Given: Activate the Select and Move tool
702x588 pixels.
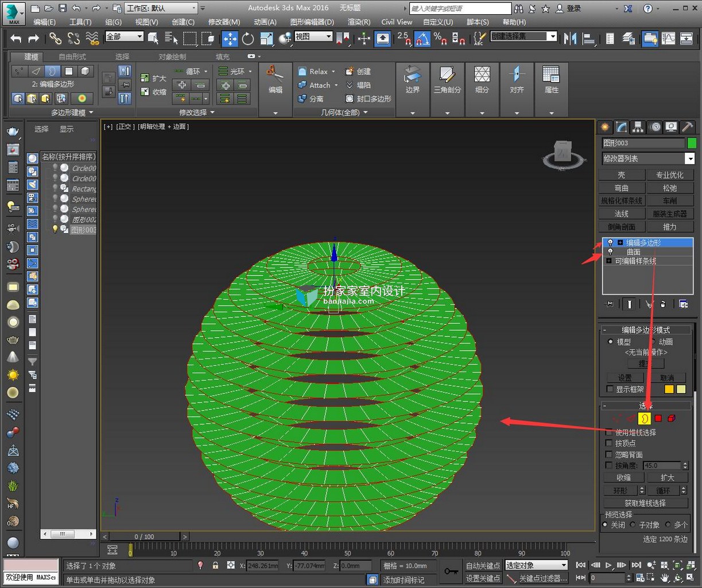Looking at the screenshot, I should pyautogui.click(x=230, y=38).
